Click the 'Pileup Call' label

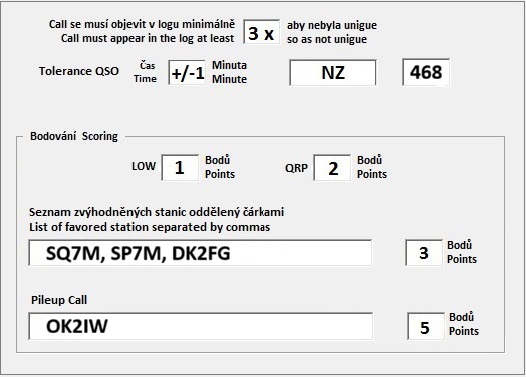[x=59, y=300]
